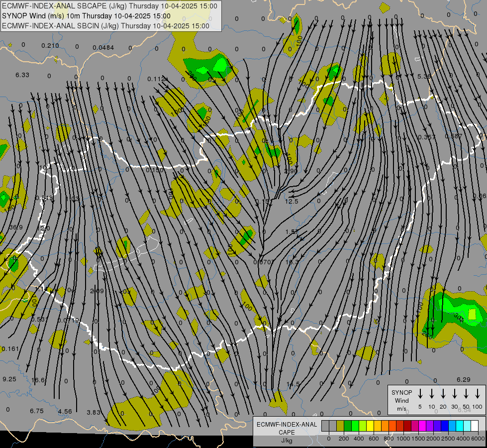Click the 50 m/s wind arrow in legend
This screenshot has height=448, width=487.
coord(466,394)
